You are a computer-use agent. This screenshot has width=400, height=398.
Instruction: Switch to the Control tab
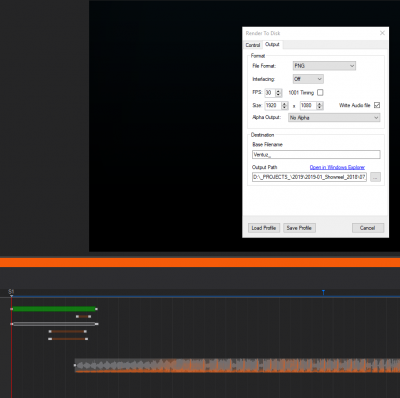pos(253,45)
